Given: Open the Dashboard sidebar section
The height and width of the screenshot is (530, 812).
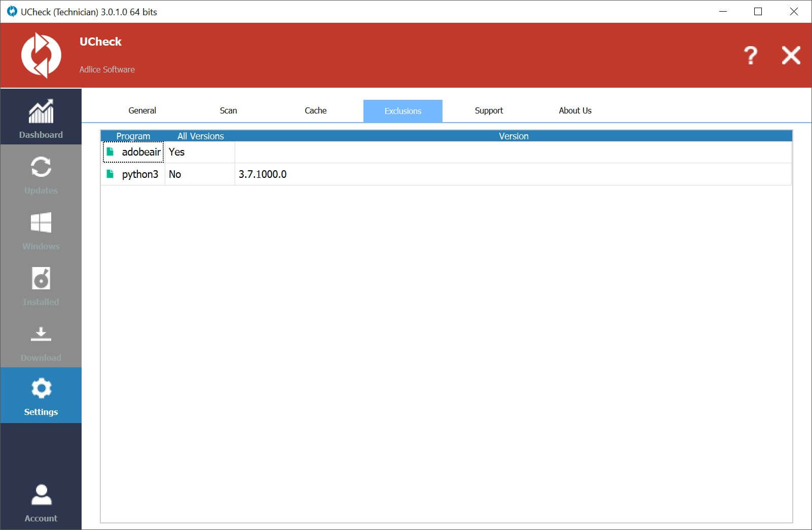Looking at the screenshot, I should [41, 118].
